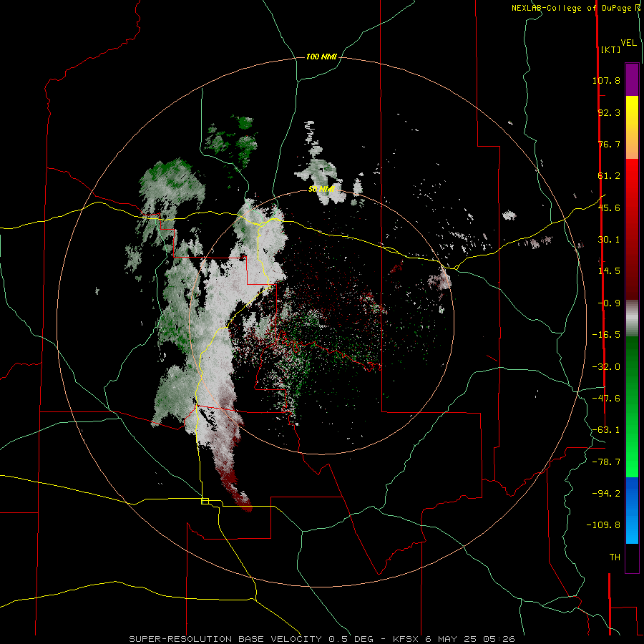The width and height of the screenshot is (644, 644).
Task: Select the black TH segment of the color bar
Action: coord(632,557)
